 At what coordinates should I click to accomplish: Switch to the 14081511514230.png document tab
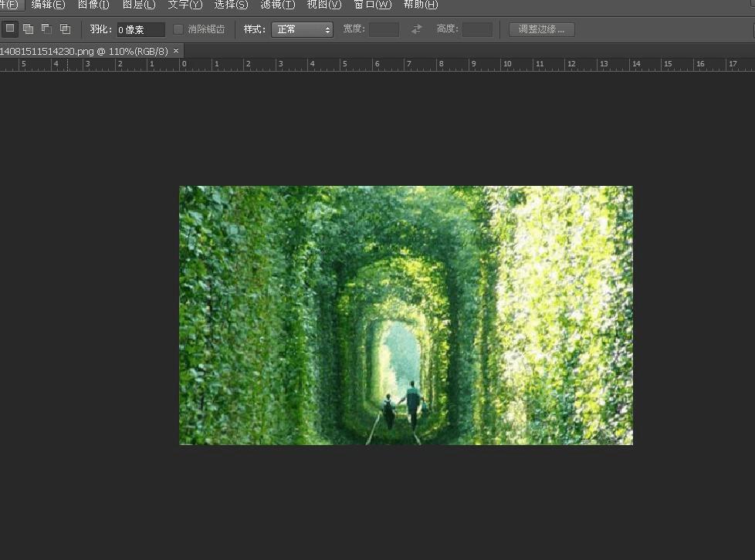coord(83,50)
